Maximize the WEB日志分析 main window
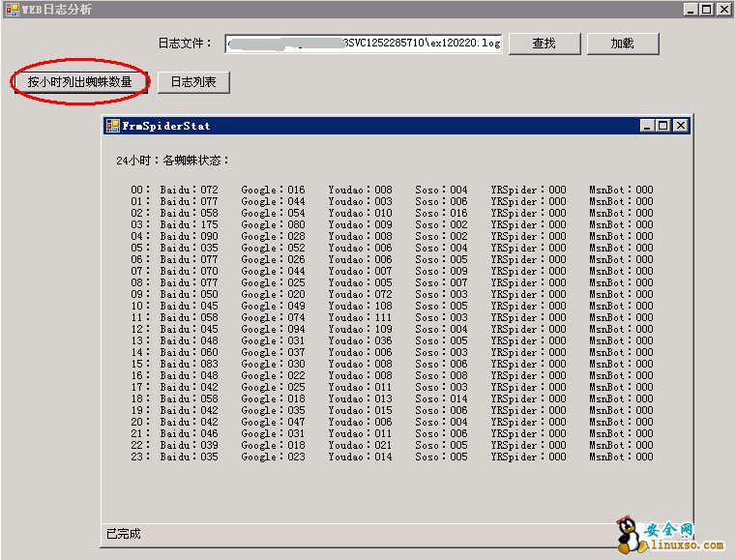This screenshot has height=560, width=736. pos(706,10)
